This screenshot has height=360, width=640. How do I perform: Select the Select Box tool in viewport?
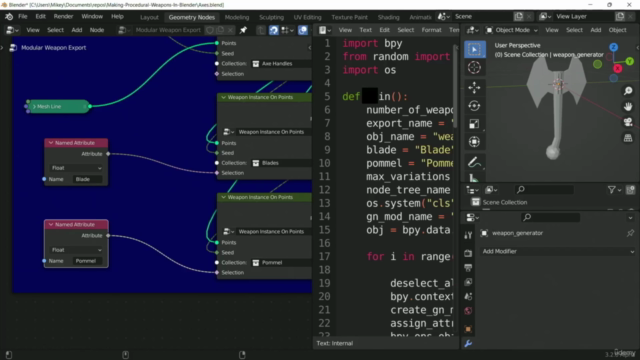474,49
